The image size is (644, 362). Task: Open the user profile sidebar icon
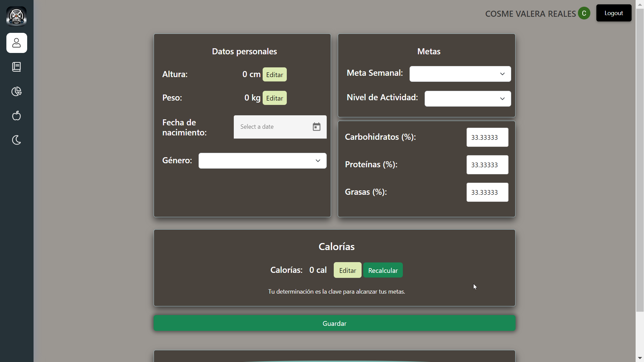(16, 43)
